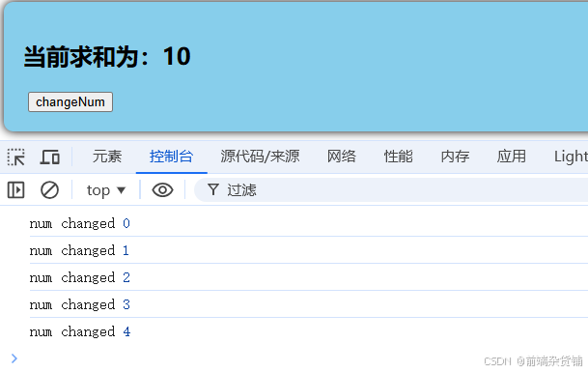Switch to the 性能 tab
588x372 pixels.
[x=398, y=157]
